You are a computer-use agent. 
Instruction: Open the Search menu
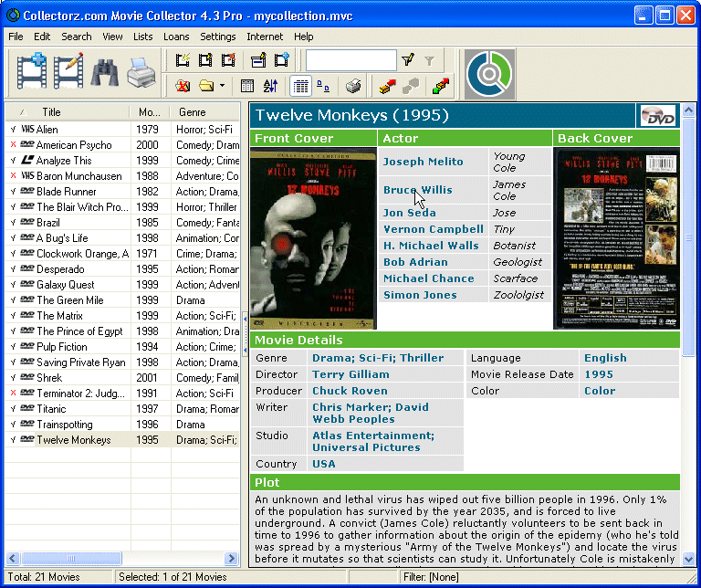[x=77, y=37]
